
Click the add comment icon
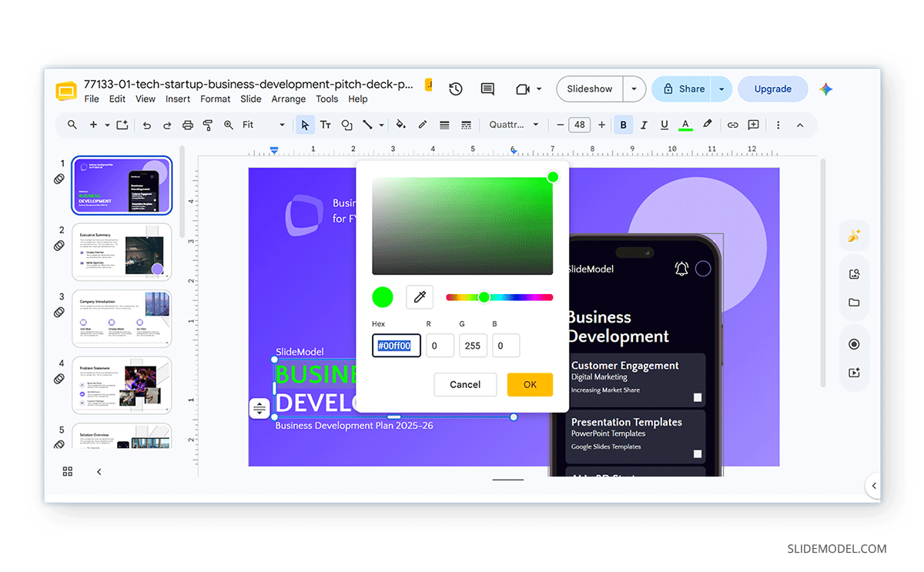[753, 125]
